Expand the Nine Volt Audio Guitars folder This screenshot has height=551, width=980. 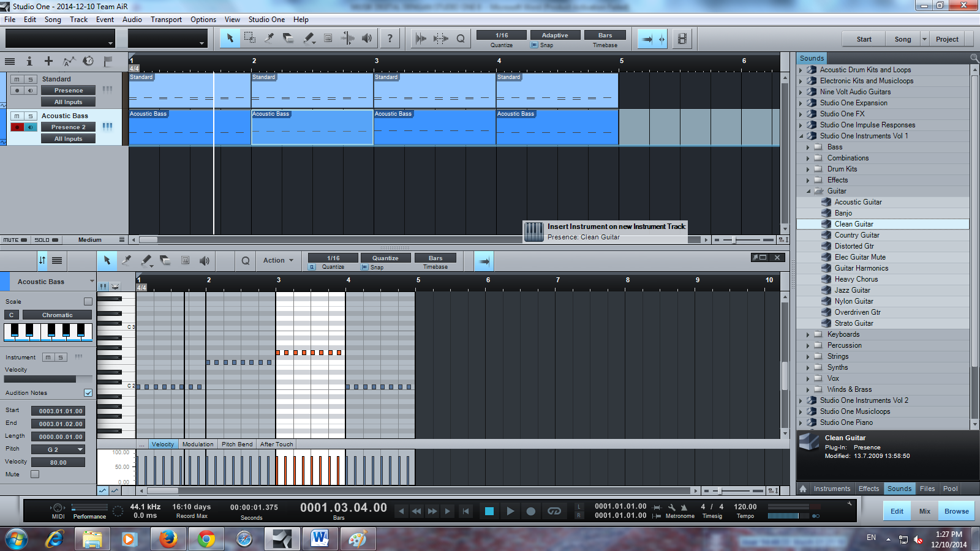click(x=801, y=92)
